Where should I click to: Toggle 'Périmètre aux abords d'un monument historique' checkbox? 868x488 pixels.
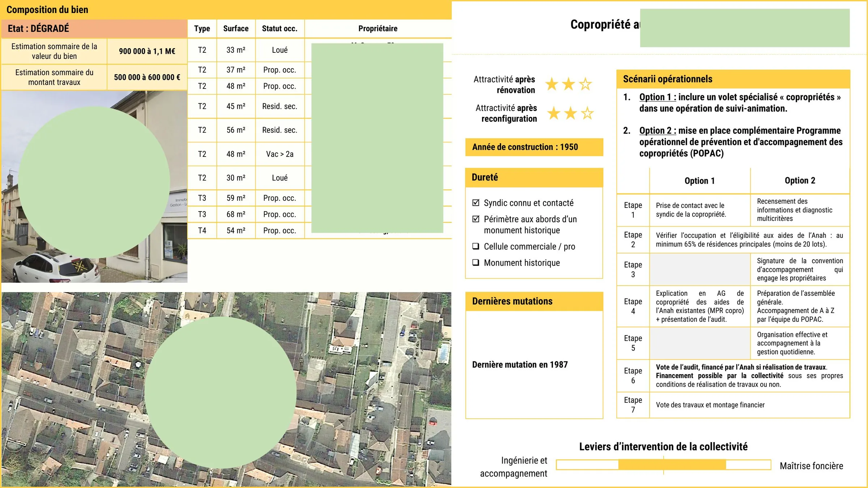pyautogui.click(x=476, y=219)
